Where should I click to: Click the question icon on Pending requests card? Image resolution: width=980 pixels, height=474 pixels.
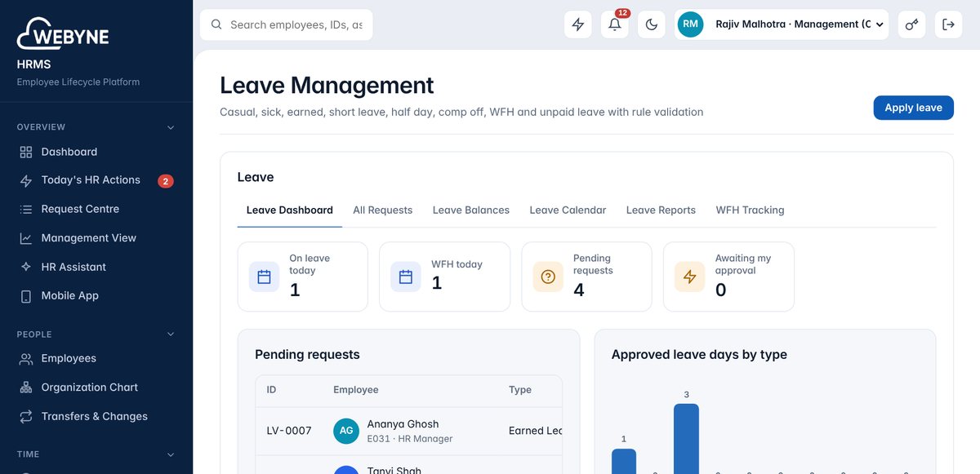point(548,277)
